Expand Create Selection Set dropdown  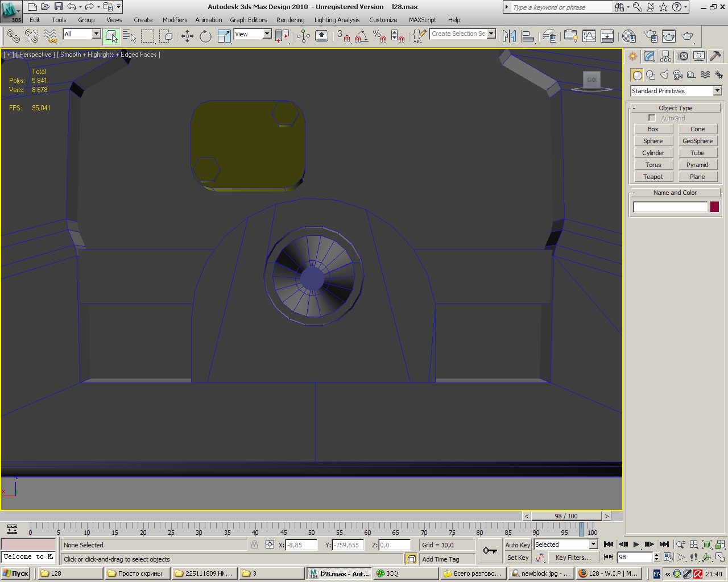point(491,34)
